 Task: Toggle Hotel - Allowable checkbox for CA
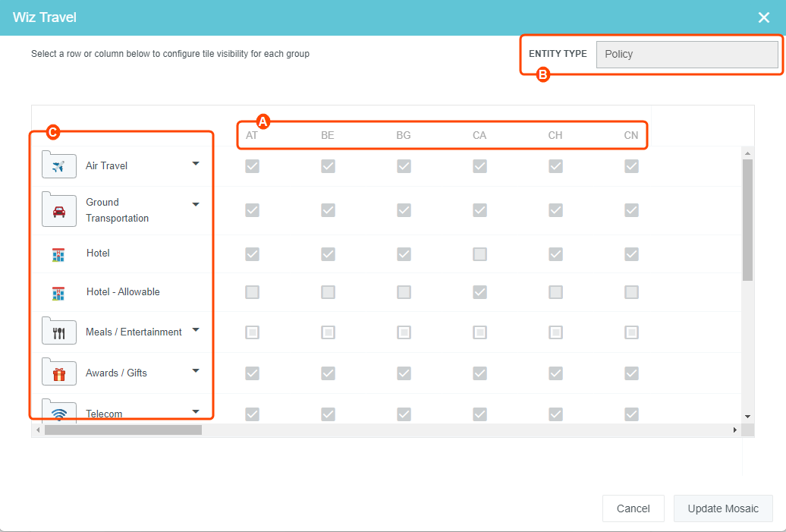(x=479, y=292)
